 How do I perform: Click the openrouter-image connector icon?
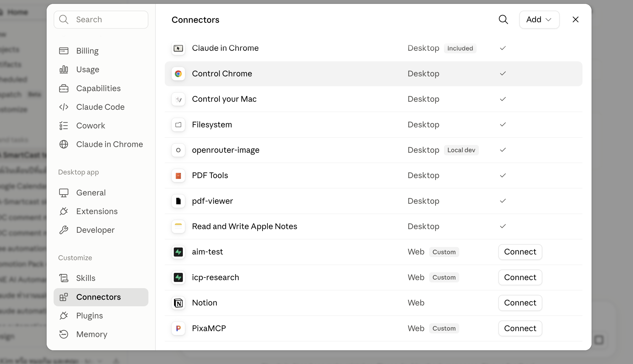click(178, 150)
